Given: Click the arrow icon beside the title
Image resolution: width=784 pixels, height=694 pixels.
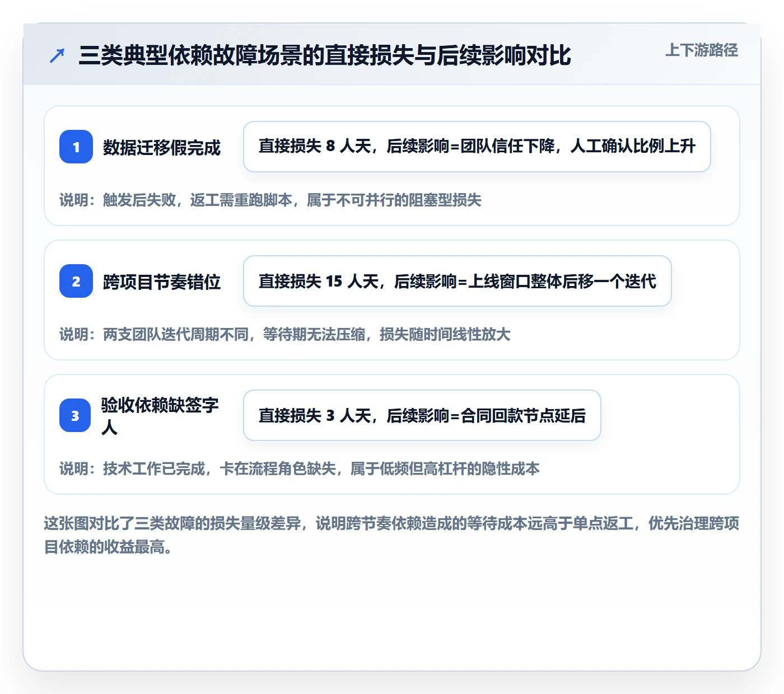Looking at the screenshot, I should [57, 55].
